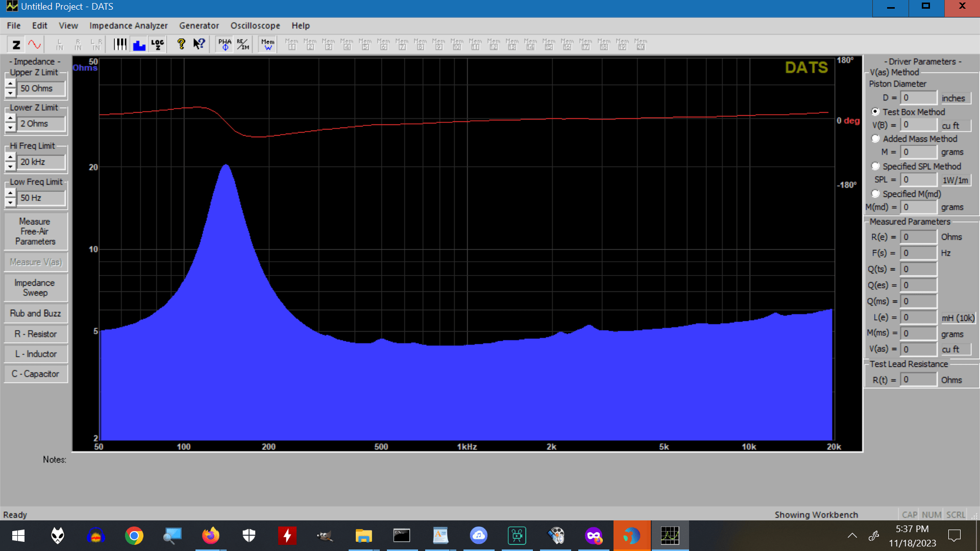This screenshot has width=980, height=551.
Task: Show hidden system tray icons chevron
Action: pyautogui.click(x=852, y=536)
